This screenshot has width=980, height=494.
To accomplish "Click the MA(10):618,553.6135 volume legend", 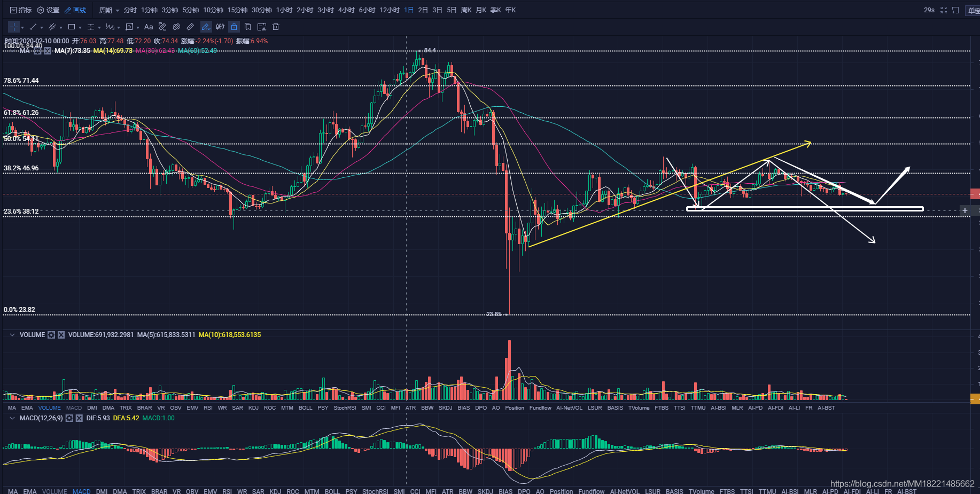I will (x=230, y=335).
